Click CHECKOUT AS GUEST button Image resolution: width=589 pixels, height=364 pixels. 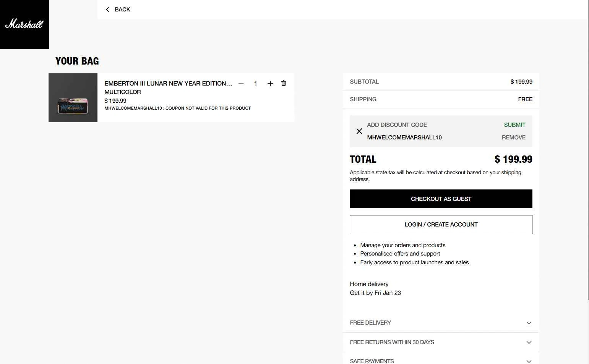click(441, 199)
